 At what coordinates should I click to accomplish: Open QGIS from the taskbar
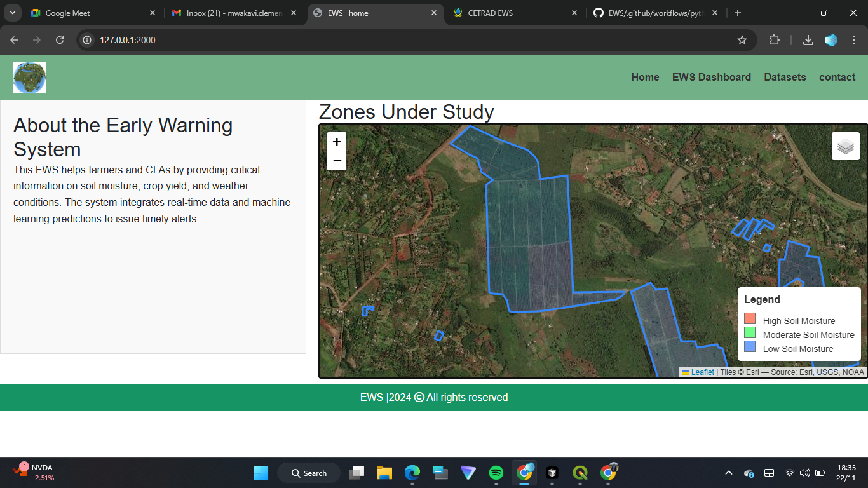[x=580, y=473]
